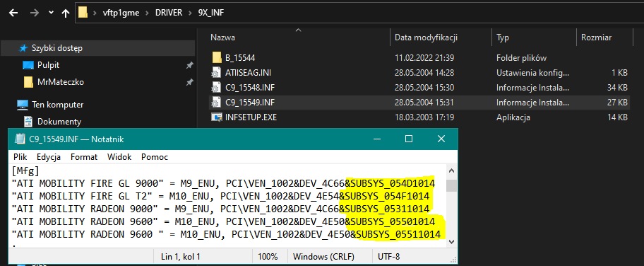644x266 pixels.
Task: Sort files by Typ column
Action: (503, 37)
